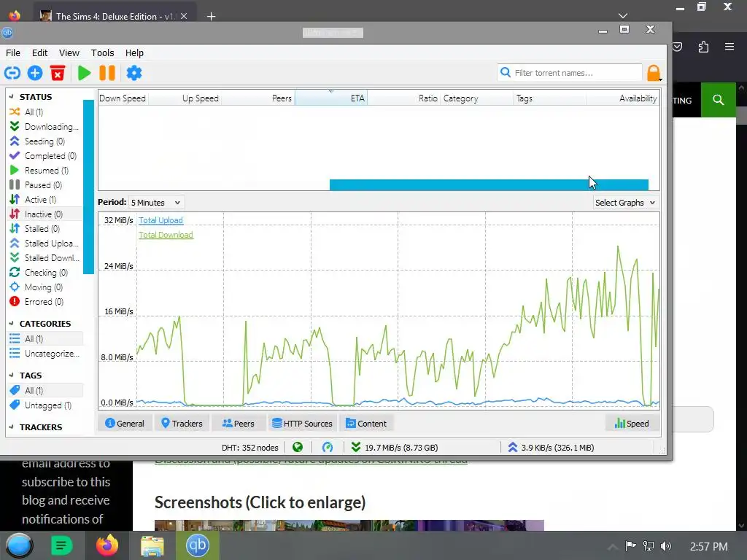Toggle the Total Download graph legend

166,235
